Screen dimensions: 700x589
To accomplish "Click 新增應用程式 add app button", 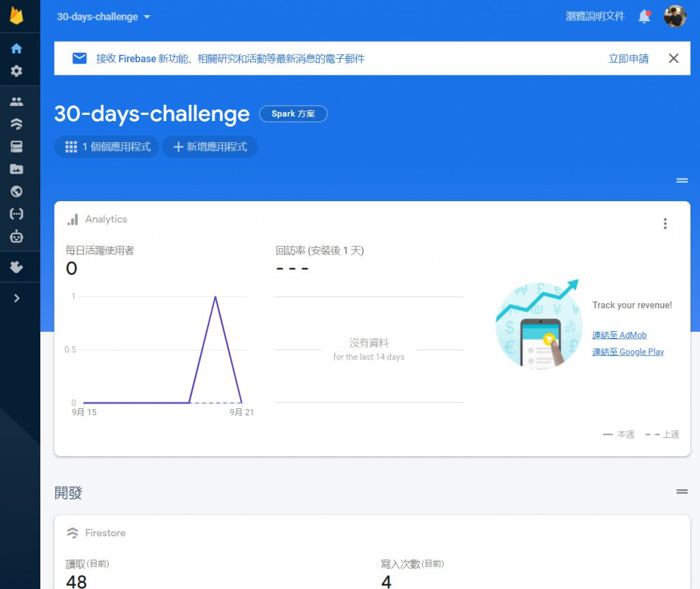I will pos(210,147).
